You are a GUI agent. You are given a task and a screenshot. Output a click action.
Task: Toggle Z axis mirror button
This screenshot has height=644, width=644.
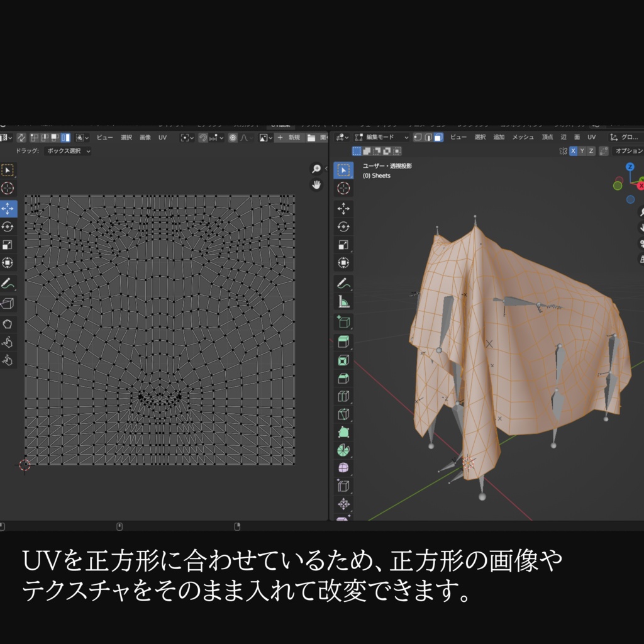[591, 151]
